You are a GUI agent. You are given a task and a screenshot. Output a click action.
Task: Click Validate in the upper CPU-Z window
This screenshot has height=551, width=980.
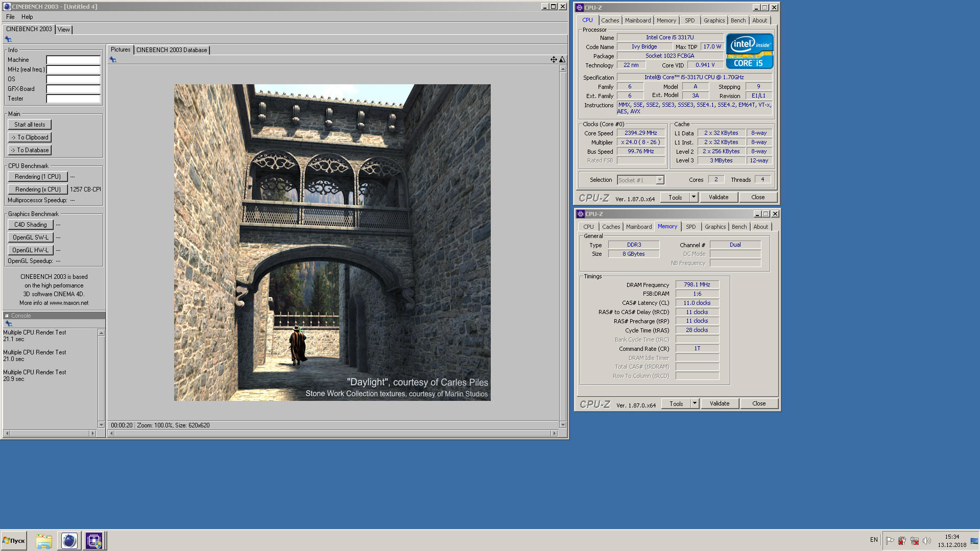pos(719,197)
